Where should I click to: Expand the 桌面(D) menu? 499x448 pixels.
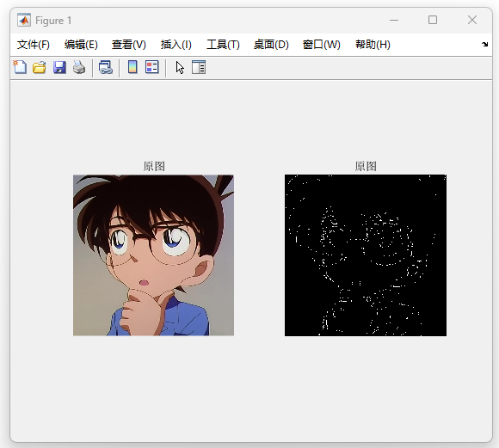[271, 45]
